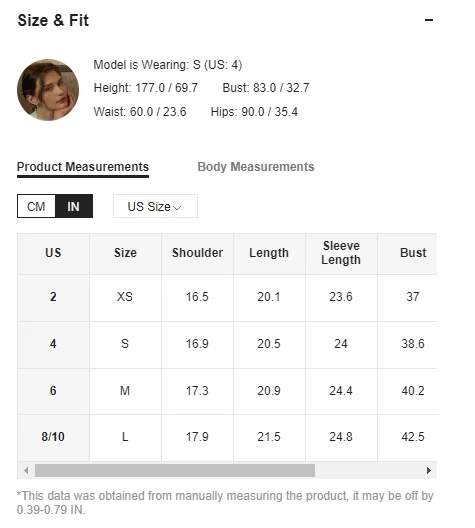Image resolution: width=475 pixels, height=528 pixels.
Task: Select the Product Measurements tab
Action: pos(83,167)
